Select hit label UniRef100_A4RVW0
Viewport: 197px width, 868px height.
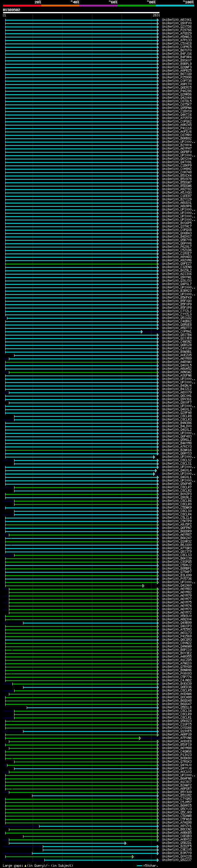(x=177, y=362)
